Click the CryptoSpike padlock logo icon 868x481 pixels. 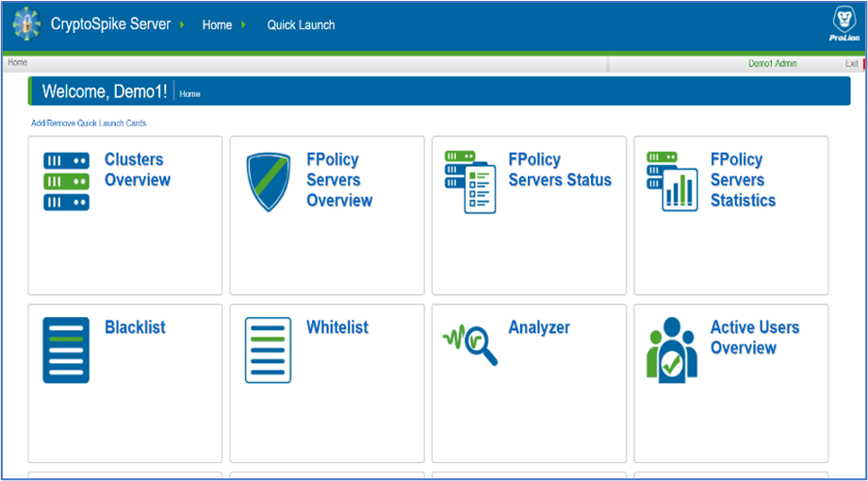27,25
